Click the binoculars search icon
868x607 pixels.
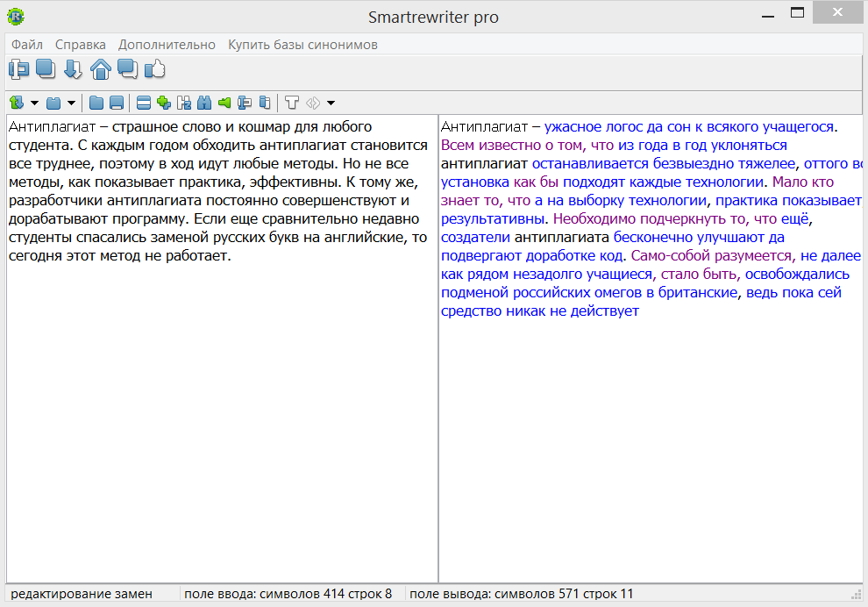(x=204, y=103)
